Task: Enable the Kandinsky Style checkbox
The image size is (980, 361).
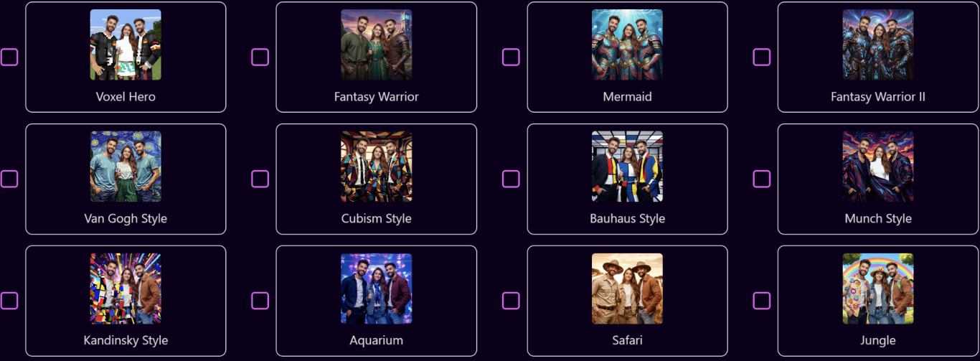Action: (9, 301)
